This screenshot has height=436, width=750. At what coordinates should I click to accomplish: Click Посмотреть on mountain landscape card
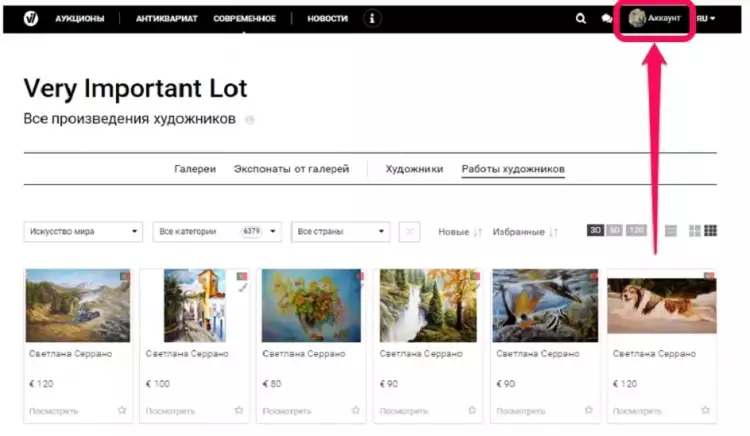click(x=54, y=411)
